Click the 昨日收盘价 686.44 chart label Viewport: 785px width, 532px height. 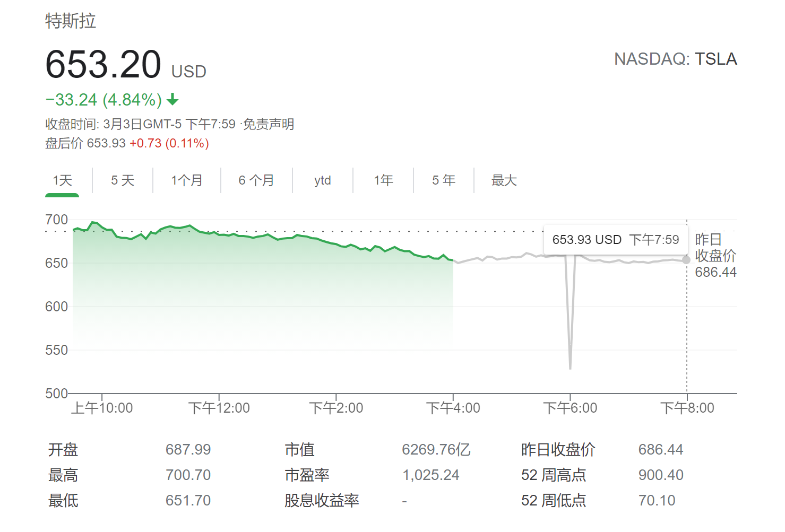[x=715, y=256]
